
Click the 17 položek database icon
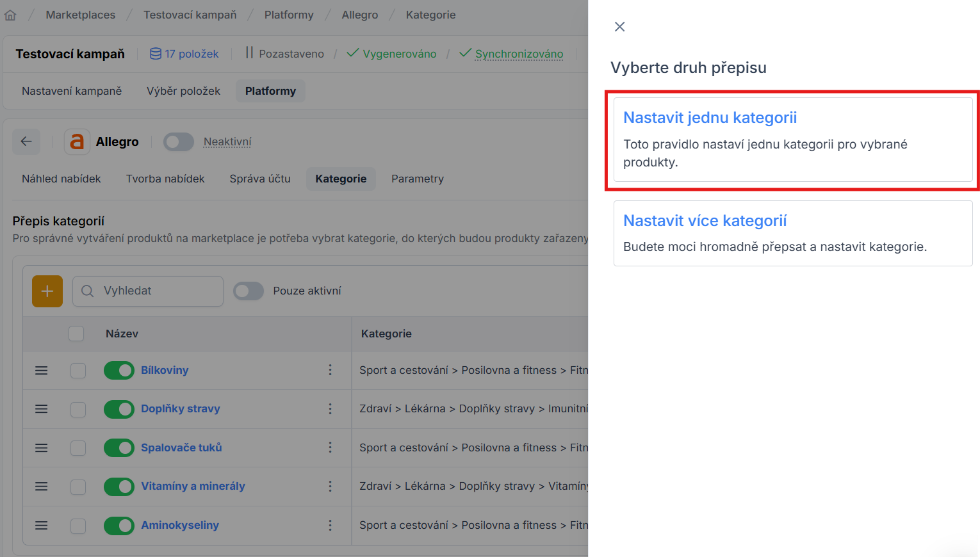point(156,54)
